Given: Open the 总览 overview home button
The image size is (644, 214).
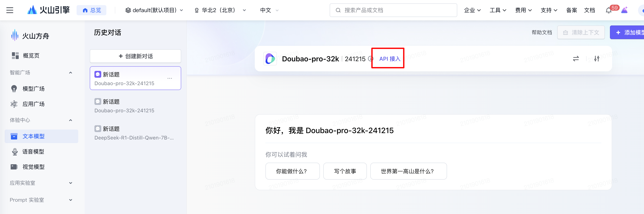Looking at the screenshot, I should (x=91, y=10).
